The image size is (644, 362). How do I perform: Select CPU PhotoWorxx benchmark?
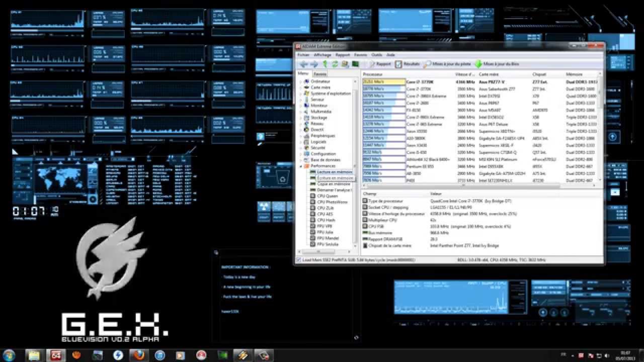click(332, 202)
